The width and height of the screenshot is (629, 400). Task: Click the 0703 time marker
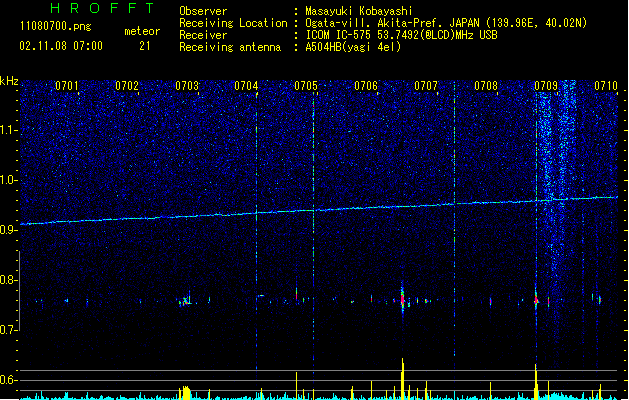click(187, 86)
